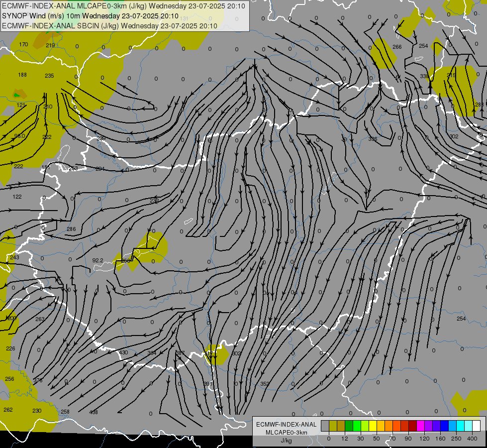Click the map value 170
487x448 pixels.
(23, 44)
